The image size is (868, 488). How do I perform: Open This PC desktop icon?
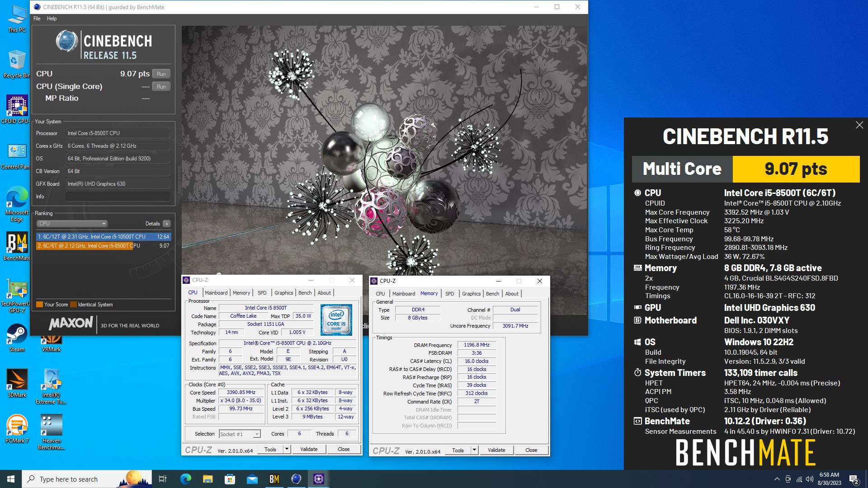point(17,19)
